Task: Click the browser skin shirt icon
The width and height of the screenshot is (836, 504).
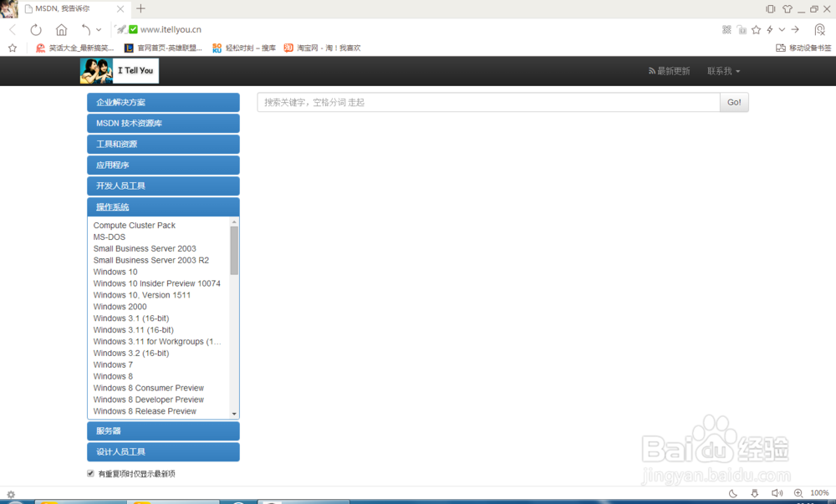Action: [788, 8]
